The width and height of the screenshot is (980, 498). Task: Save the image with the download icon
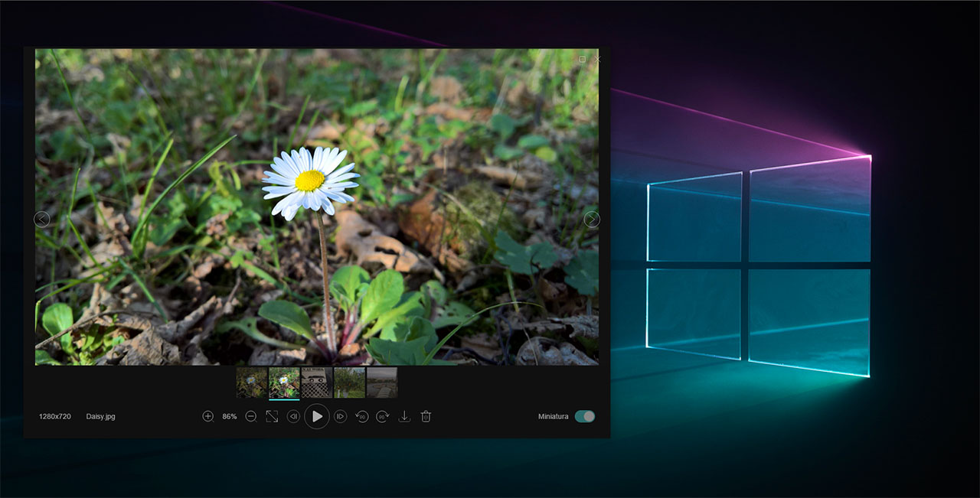tap(405, 416)
